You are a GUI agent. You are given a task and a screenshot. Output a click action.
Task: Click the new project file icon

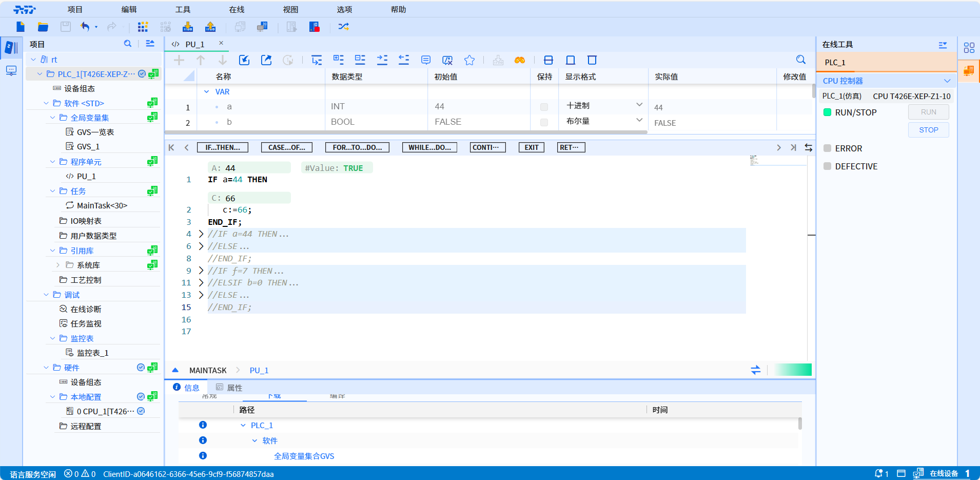point(21,27)
